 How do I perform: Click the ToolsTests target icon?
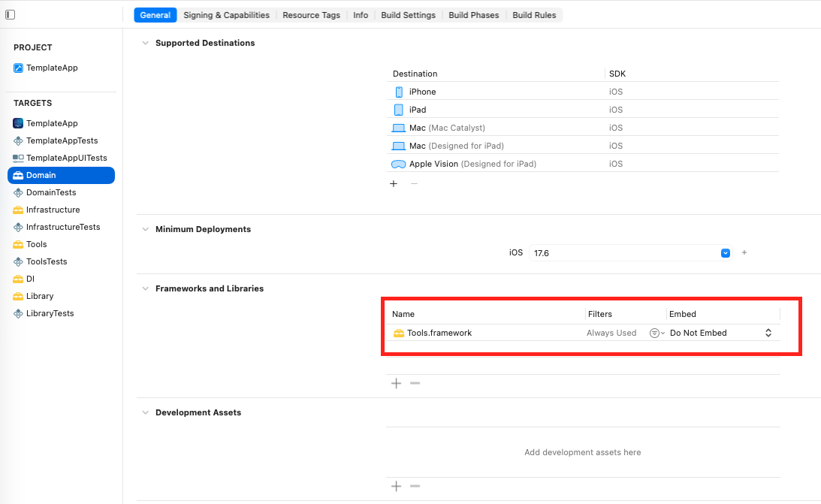pyautogui.click(x=18, y=261)
